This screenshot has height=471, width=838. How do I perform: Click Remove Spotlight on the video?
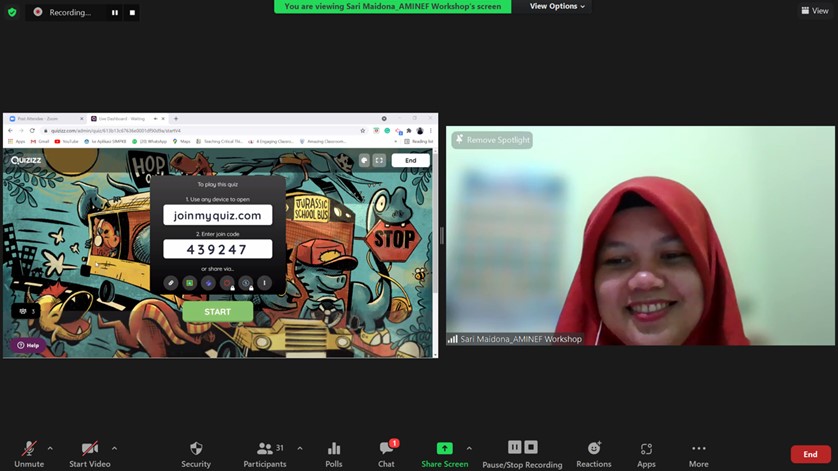point(492,140)
